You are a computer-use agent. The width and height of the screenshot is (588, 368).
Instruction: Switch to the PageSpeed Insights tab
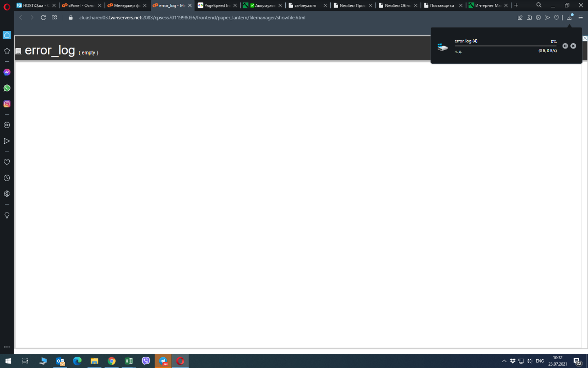pos(217,5)
